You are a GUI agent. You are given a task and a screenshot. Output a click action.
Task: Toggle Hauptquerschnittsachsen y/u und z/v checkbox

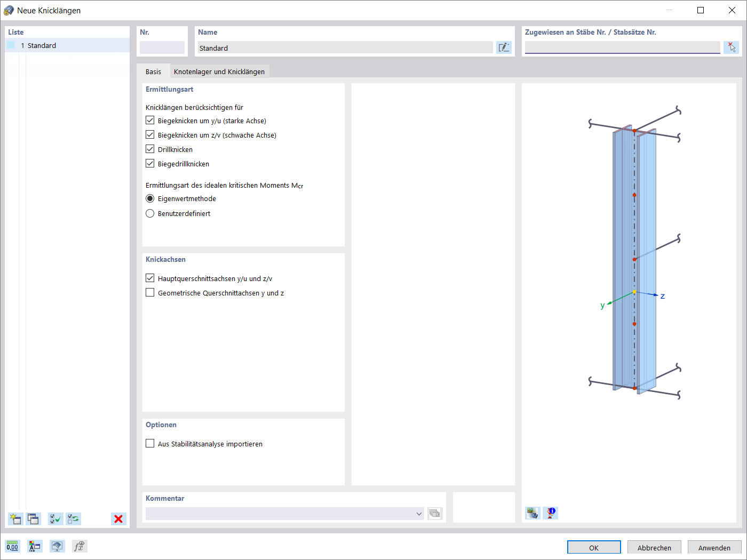150,278
